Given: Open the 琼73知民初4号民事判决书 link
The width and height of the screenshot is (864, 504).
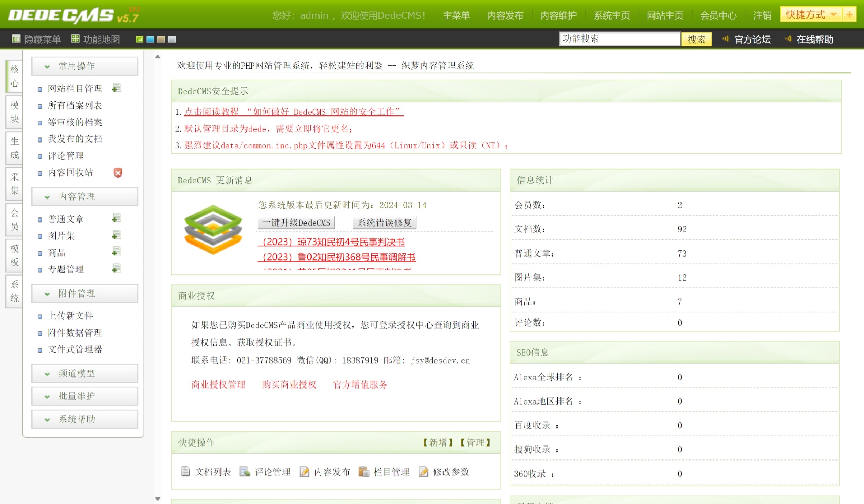Looking at the screenshot, I should coord(331,242).
